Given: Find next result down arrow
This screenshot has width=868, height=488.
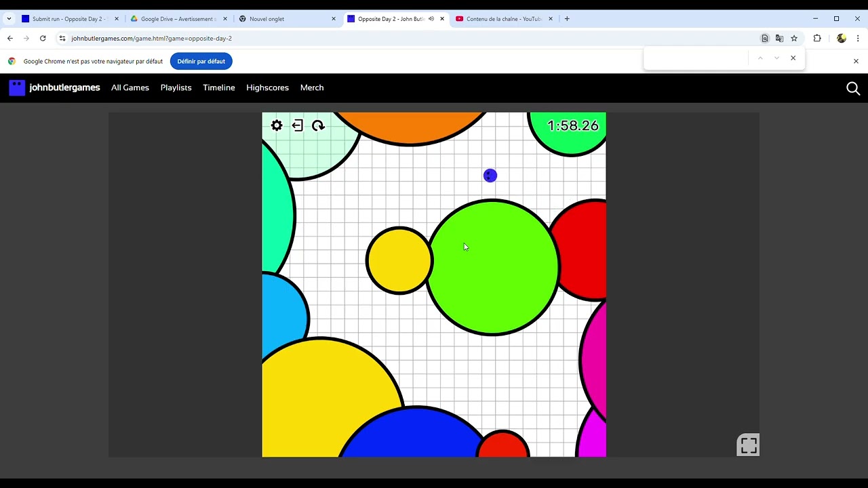Looking at the screenshot, I should coord(776,58).
